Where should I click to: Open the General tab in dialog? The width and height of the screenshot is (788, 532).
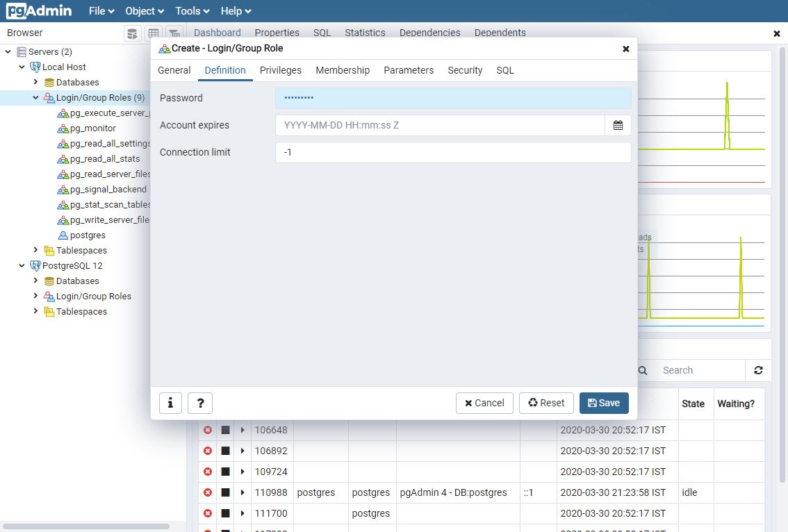pos(174,70)
